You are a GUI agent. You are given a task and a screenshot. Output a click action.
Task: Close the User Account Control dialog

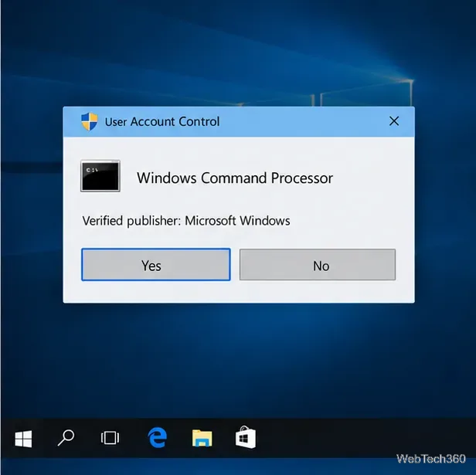pos(394,121)
